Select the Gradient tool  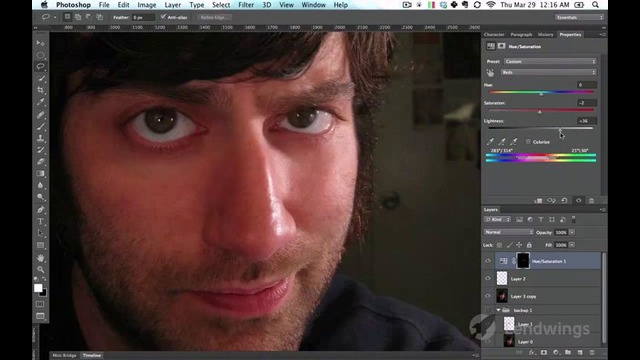40,174
